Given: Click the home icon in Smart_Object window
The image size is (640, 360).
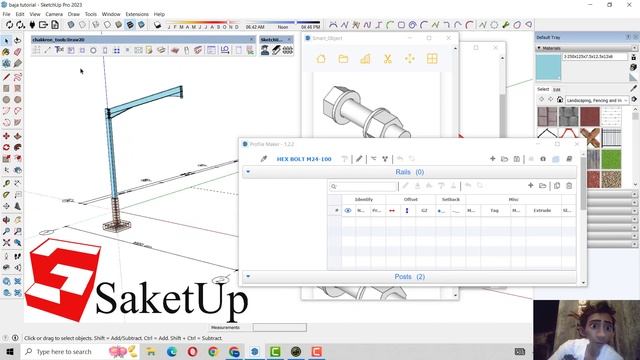Looking at the screenshot, I should (x=321, y=59).
